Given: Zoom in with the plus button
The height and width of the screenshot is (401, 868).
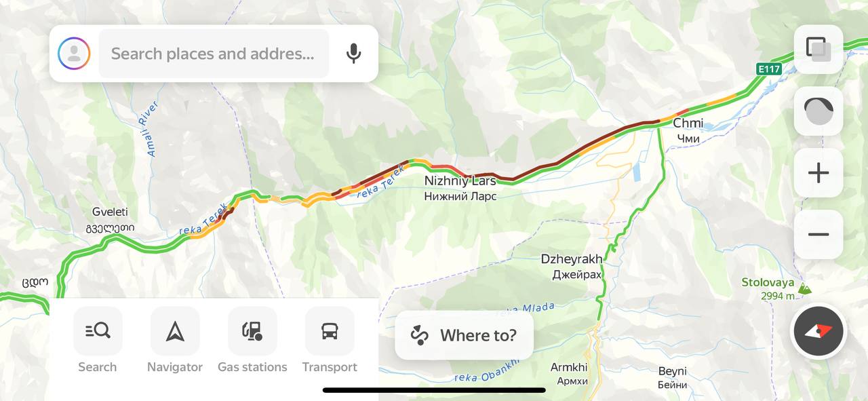Looking at the screenshot, I should pyautogui.click(x=818, y=173).
